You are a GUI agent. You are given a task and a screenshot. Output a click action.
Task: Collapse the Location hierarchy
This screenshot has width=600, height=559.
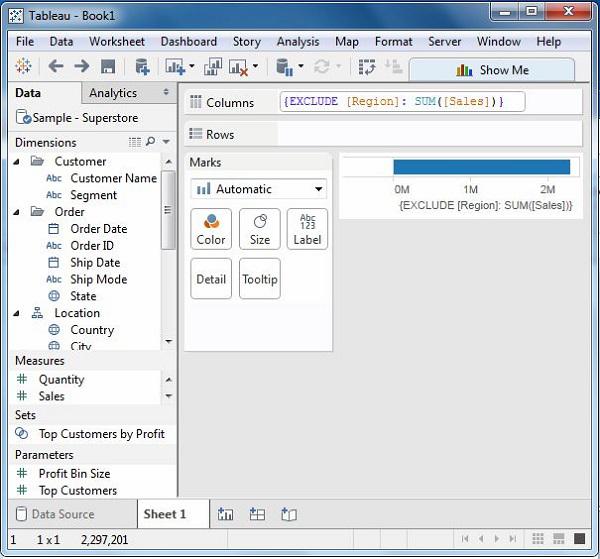pyautogui.click(x=16, y=313)
